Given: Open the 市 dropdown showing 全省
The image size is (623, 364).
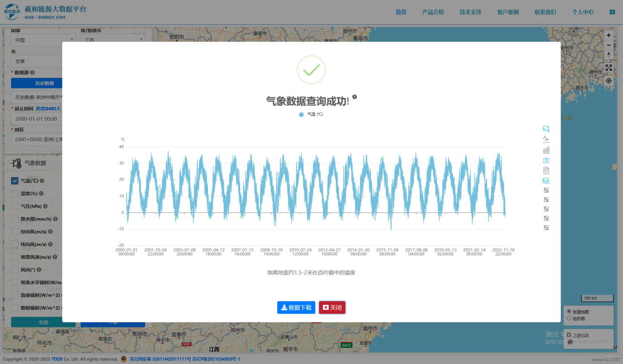Looking at the screenshot, I should 37,61.
